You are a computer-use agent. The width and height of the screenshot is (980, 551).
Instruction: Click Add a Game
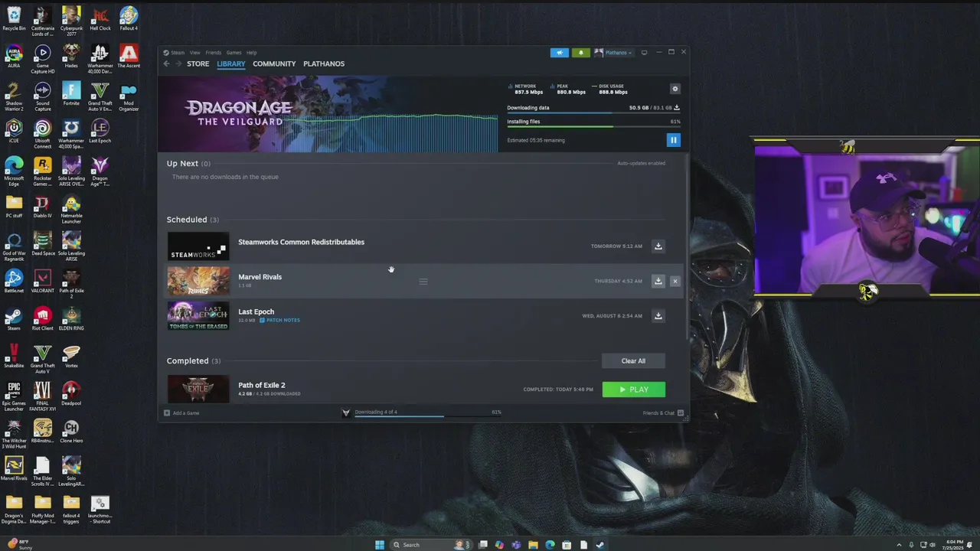click(181, 413)
